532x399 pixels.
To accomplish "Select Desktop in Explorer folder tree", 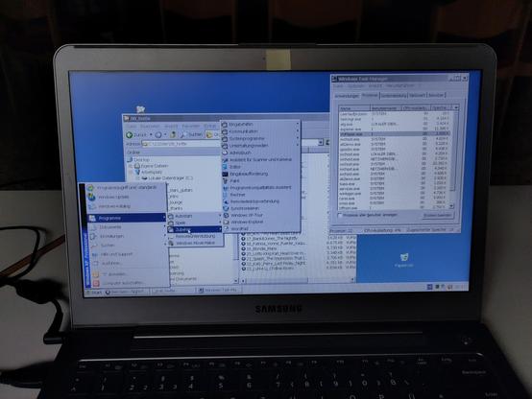I will click(x=138, y=159).
